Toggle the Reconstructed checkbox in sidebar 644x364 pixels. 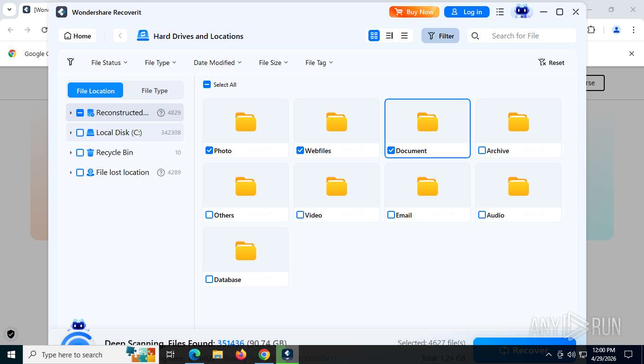tap(80, 113)
